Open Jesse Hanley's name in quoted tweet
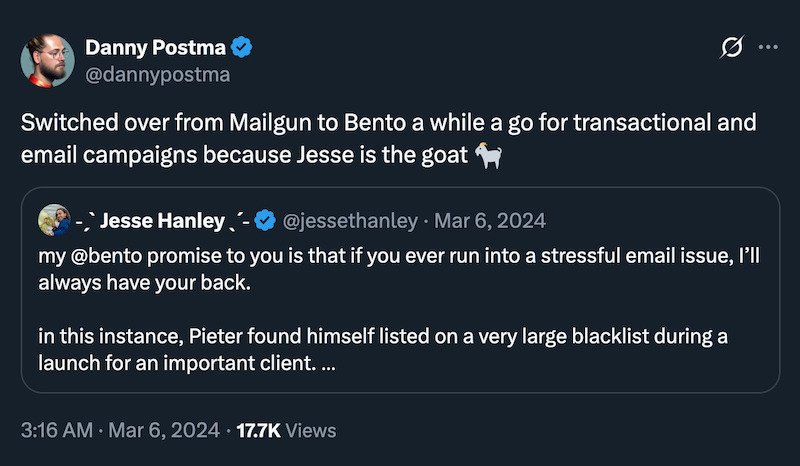 (x=162, y=219)
